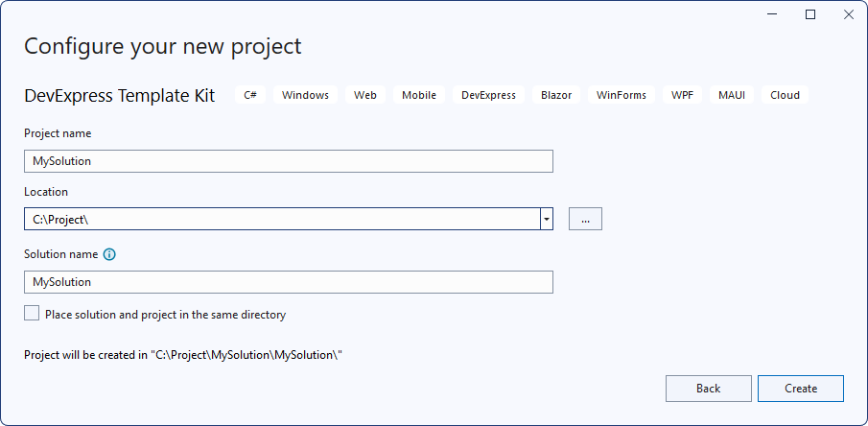Click the MAUI tag
The height and width of the screenshot is (426, 868).
pyautogui.click(x=732, y=95)
